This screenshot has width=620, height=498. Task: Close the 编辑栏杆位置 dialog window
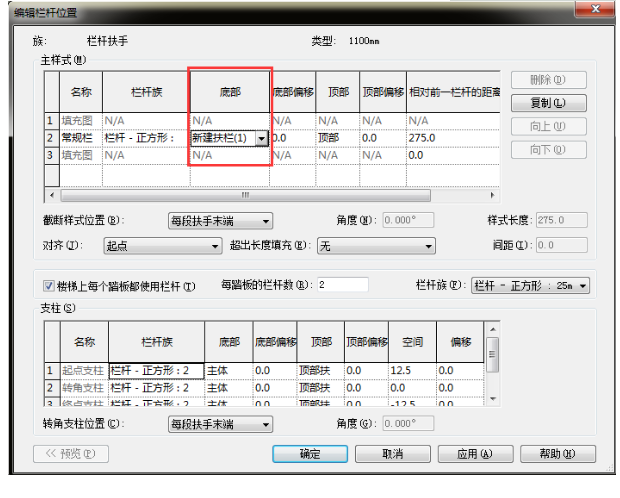click(x=596, y=11)
